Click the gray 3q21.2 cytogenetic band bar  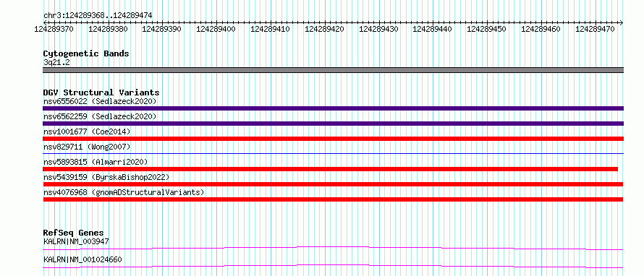point(333,70)
